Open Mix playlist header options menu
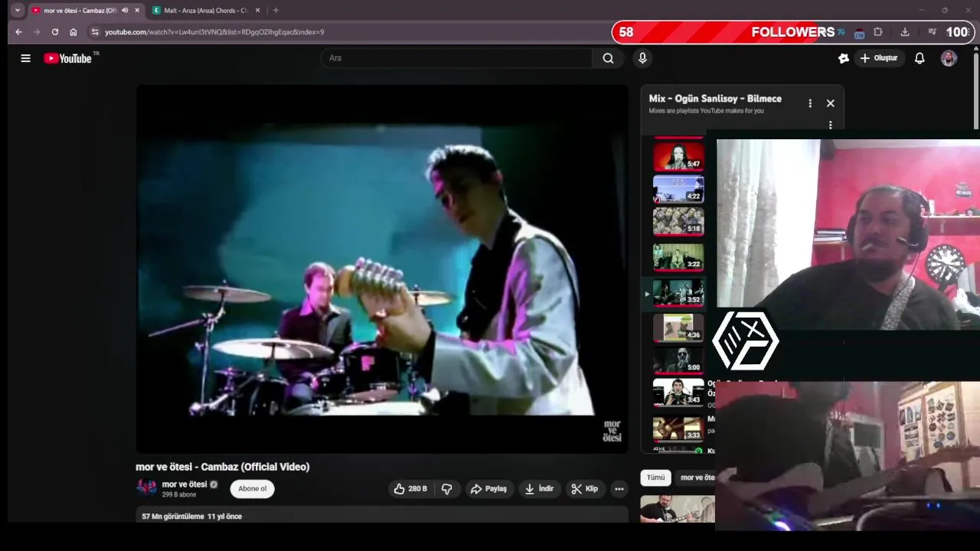 [810, 103]
